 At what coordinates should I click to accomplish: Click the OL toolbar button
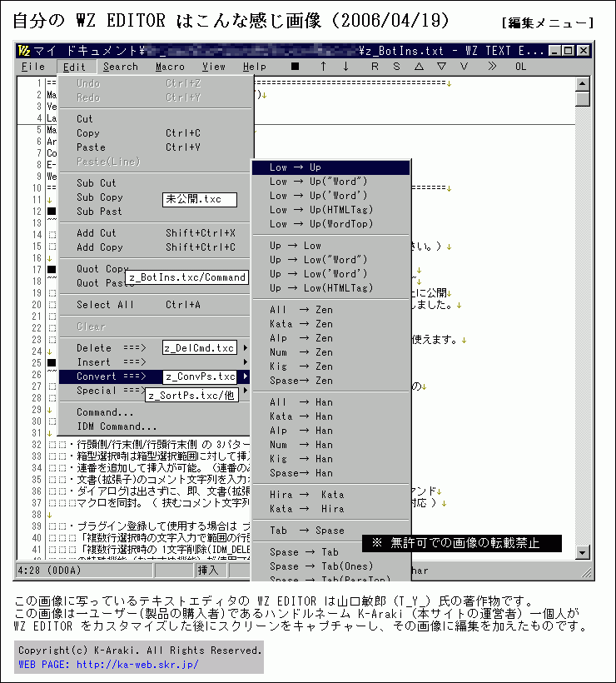point(520,67)
